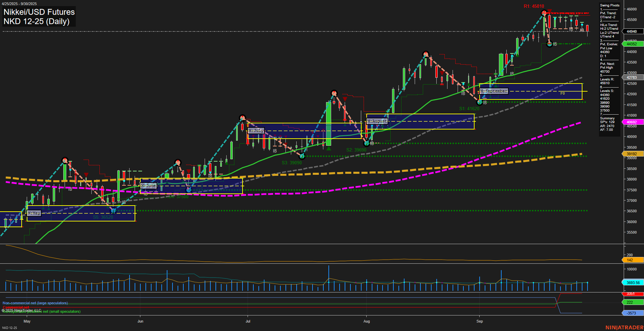
Task: Click the S1: 41620 support level label
Action: click(469, 109)
